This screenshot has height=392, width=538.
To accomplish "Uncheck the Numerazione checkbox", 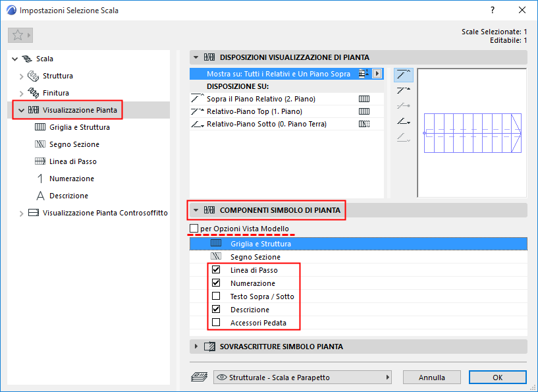I will [216, 283].
